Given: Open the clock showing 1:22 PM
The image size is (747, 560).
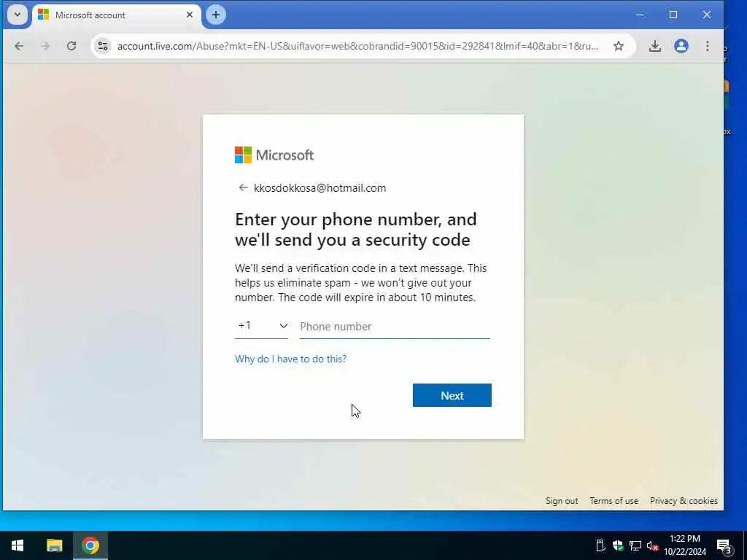Looking at the screenshot, I should tap(685, 545).
